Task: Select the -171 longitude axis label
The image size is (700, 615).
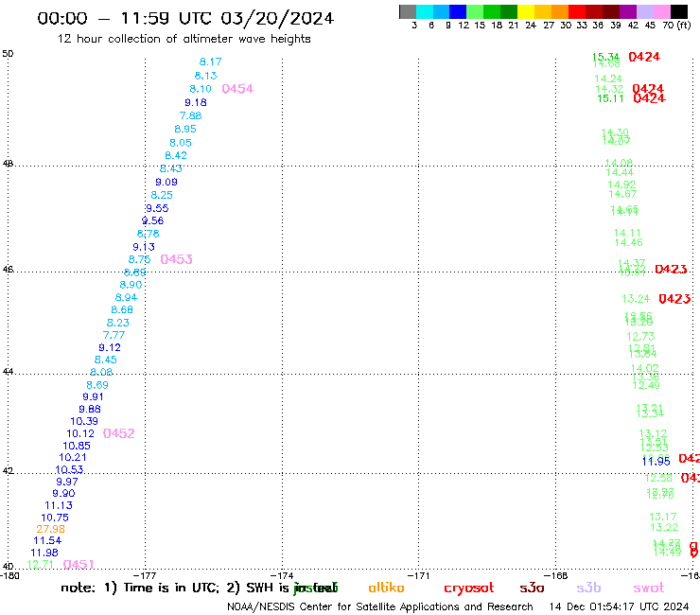Action: click(418, 575)
